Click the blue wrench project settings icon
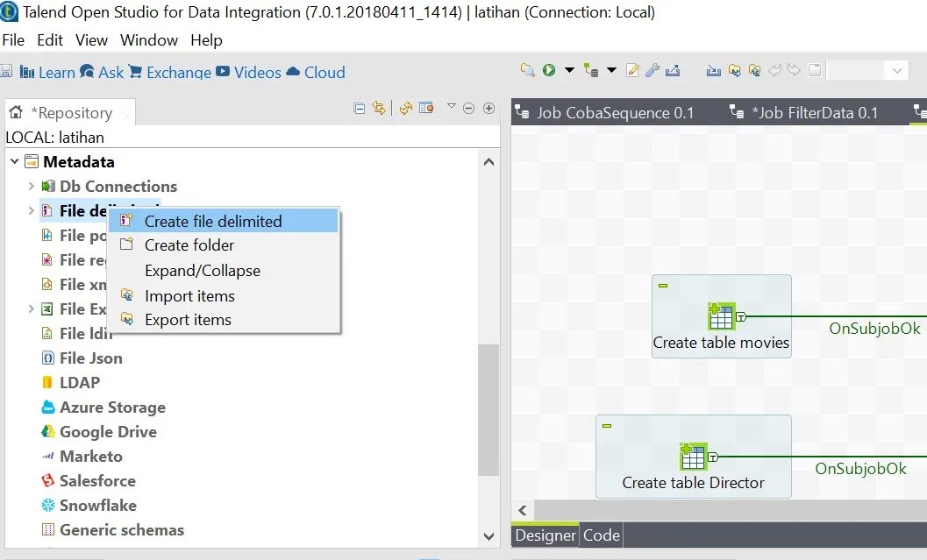 652,70
